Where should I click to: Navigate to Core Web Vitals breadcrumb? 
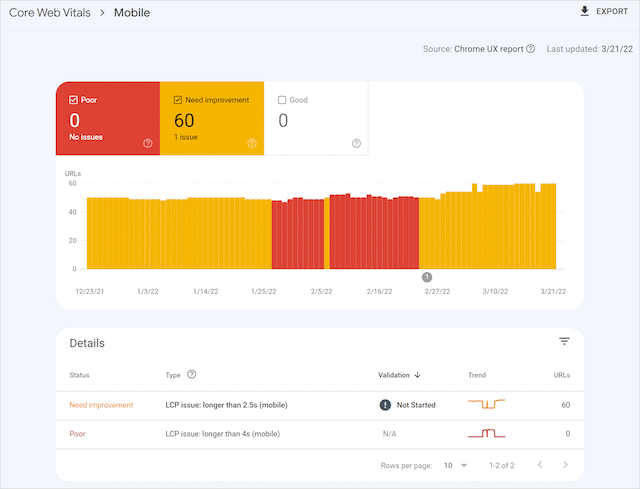(x=47, y=13)
